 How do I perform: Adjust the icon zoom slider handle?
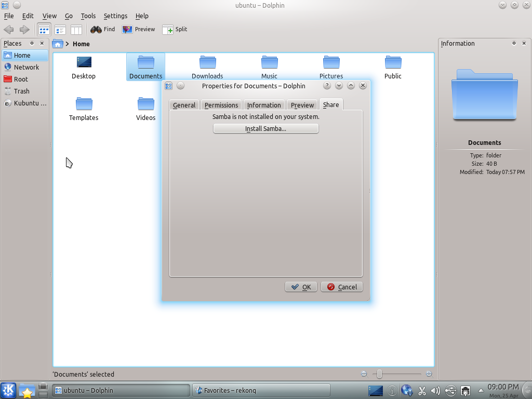[x=379, y=374]
